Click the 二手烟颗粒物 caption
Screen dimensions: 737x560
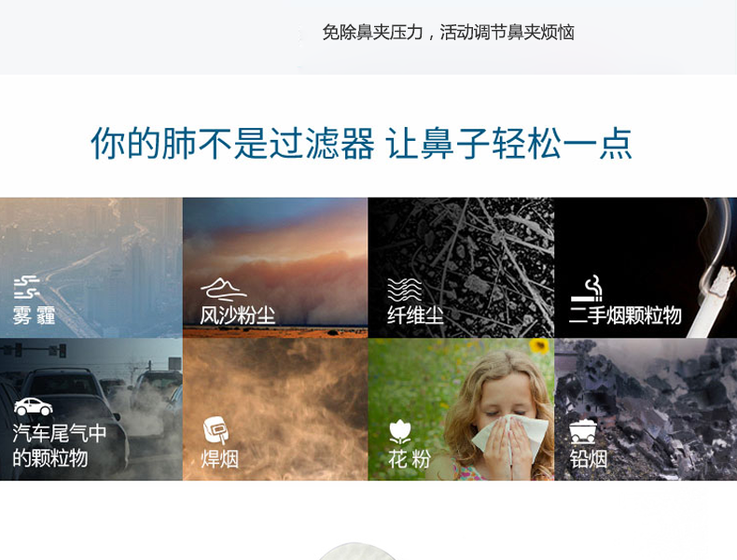click(x=625, y=315)
